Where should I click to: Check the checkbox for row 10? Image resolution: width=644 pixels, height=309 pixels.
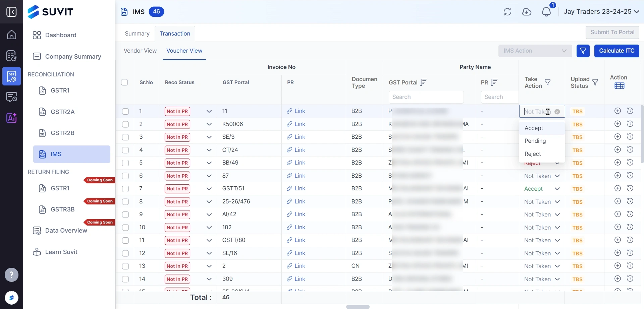click(125, 228)
